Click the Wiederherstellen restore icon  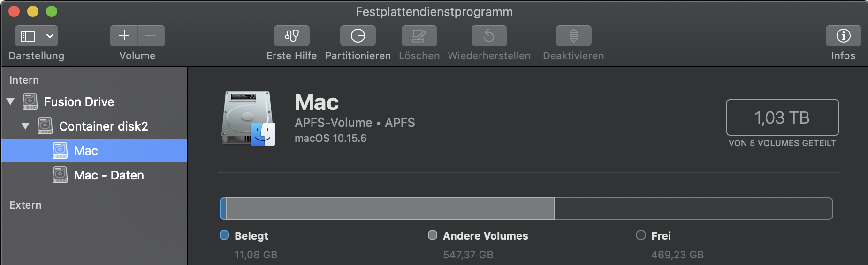[489, 36]
